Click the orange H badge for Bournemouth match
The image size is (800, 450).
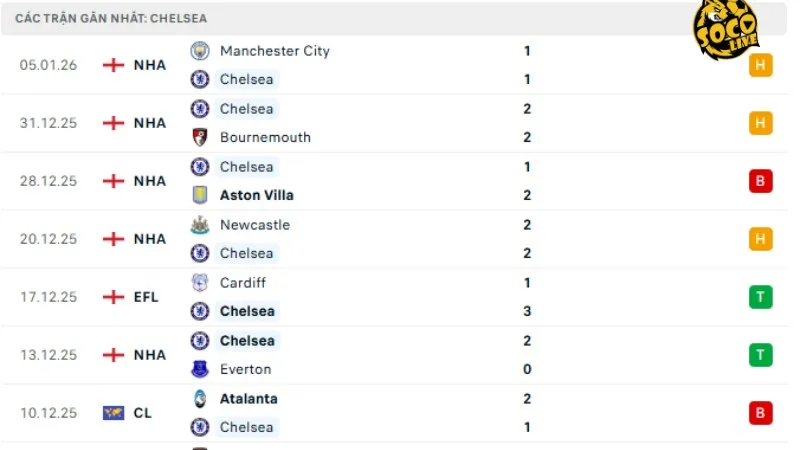760,123
